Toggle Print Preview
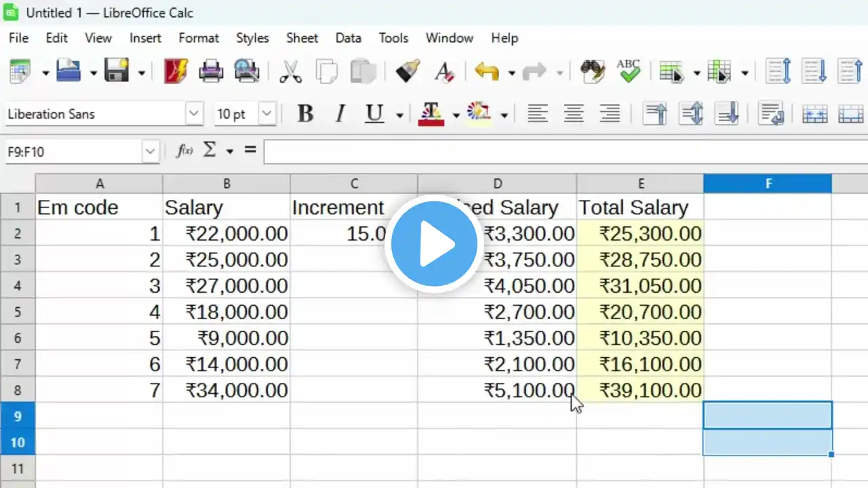 pos(246,71)
